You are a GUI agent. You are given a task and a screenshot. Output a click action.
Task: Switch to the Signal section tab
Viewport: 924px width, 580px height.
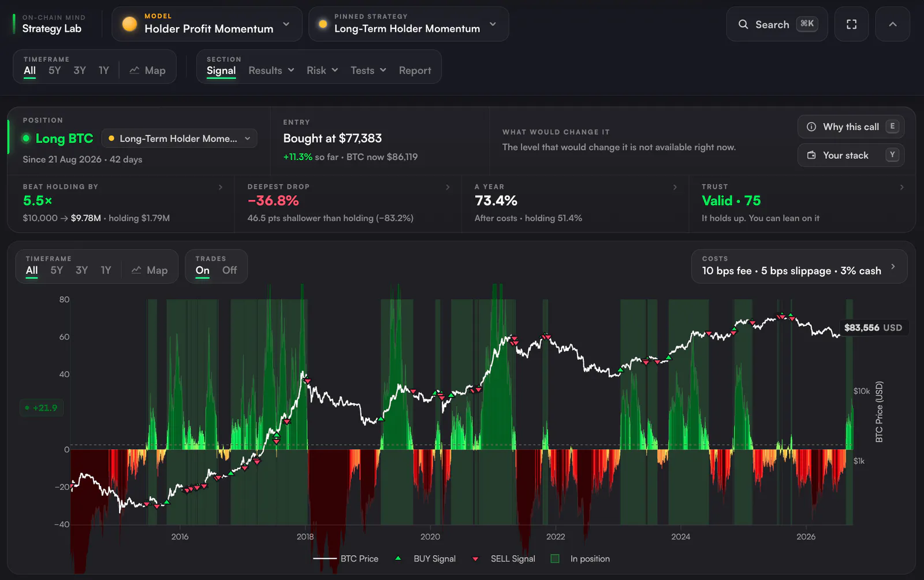(x=221, y=70)
